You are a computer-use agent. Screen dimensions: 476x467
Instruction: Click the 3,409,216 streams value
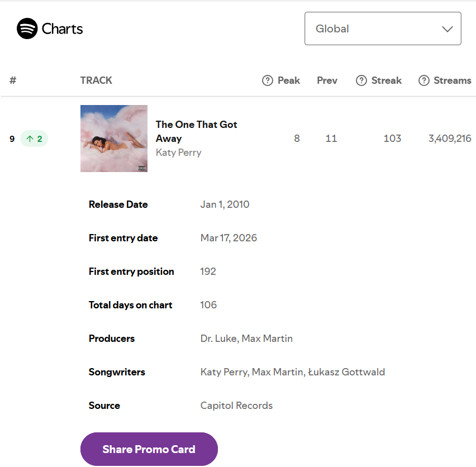coord(450,139)
